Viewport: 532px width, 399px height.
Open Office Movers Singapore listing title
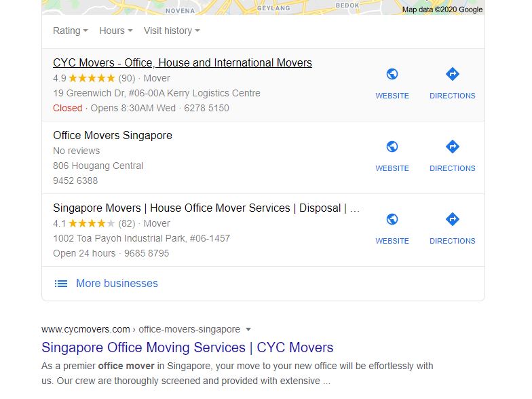pos(113,136)
